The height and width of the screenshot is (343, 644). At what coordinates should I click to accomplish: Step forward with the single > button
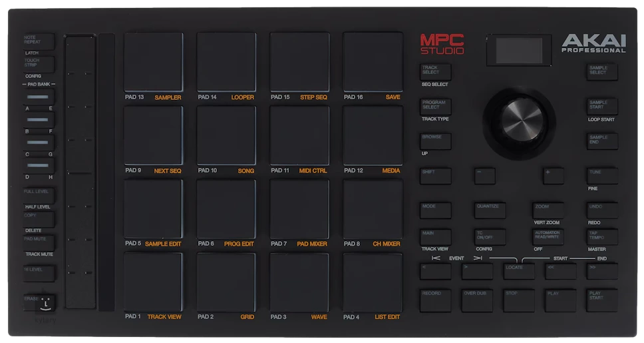(x=477, y=272)
